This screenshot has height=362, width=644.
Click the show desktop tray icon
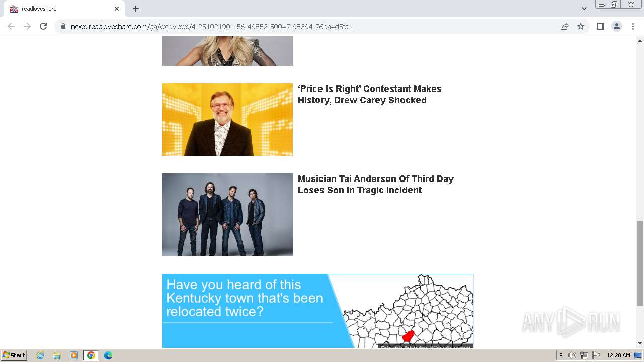[638, 355]
